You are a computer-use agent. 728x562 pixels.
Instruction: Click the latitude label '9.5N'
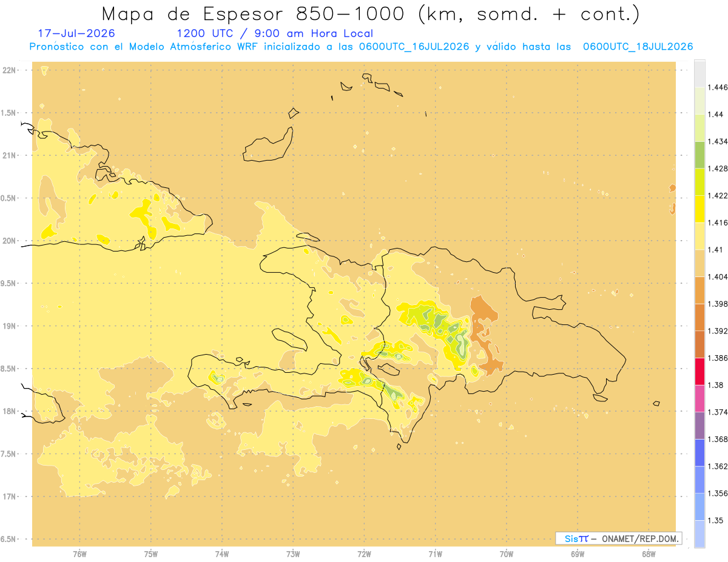8,283
